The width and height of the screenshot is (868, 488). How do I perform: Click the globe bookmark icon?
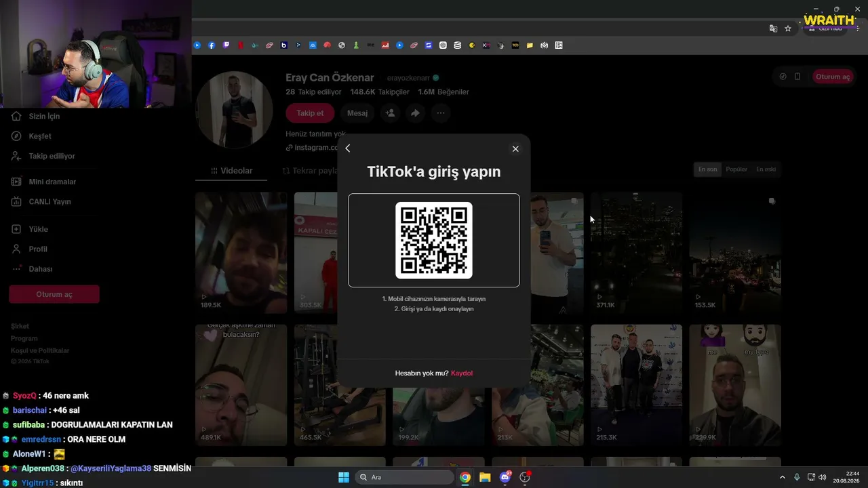(x=342, y=45)
